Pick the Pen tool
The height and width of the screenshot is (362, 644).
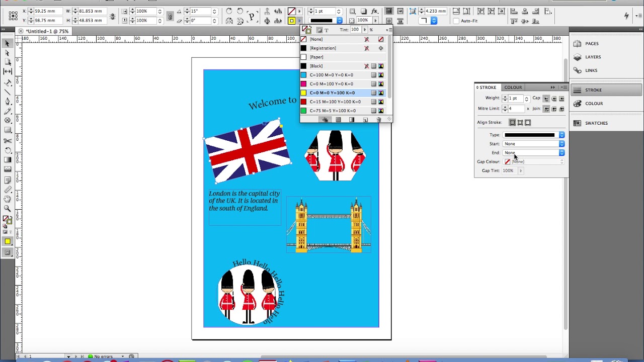(8, 101)
